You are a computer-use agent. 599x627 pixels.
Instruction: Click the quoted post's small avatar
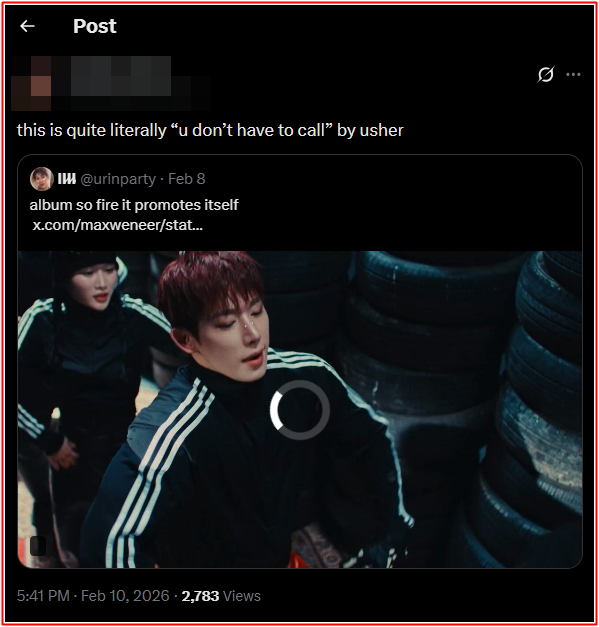42,179
